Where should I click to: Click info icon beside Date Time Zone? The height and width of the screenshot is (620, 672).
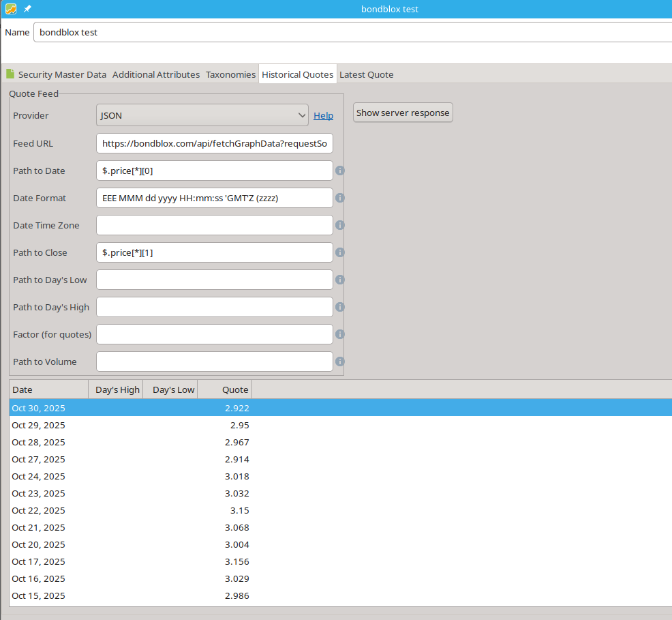(339, 225)
